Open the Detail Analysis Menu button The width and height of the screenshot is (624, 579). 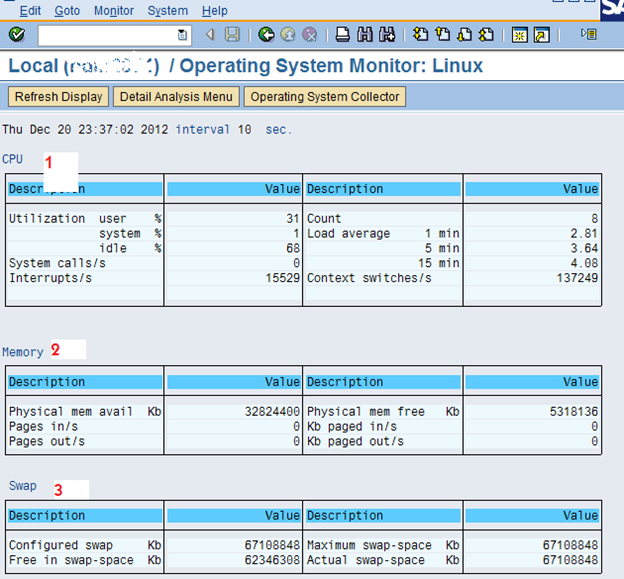(x=176, y=97)
